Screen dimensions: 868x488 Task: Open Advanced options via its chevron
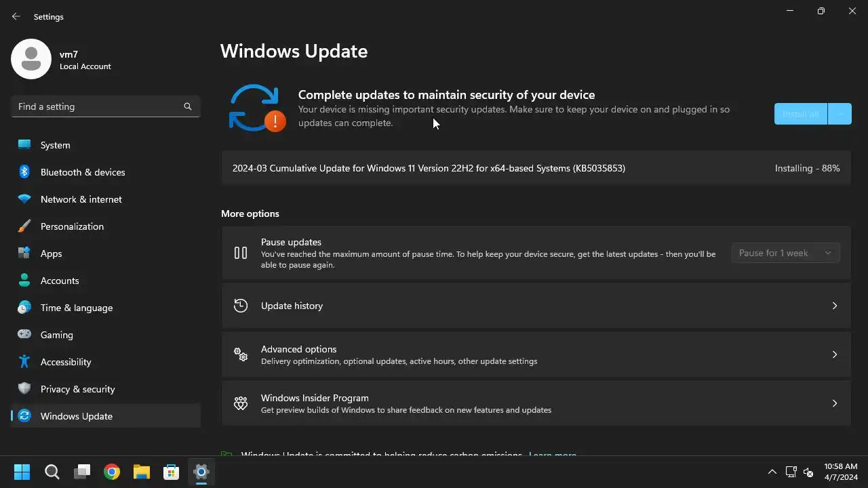point(835,354)
